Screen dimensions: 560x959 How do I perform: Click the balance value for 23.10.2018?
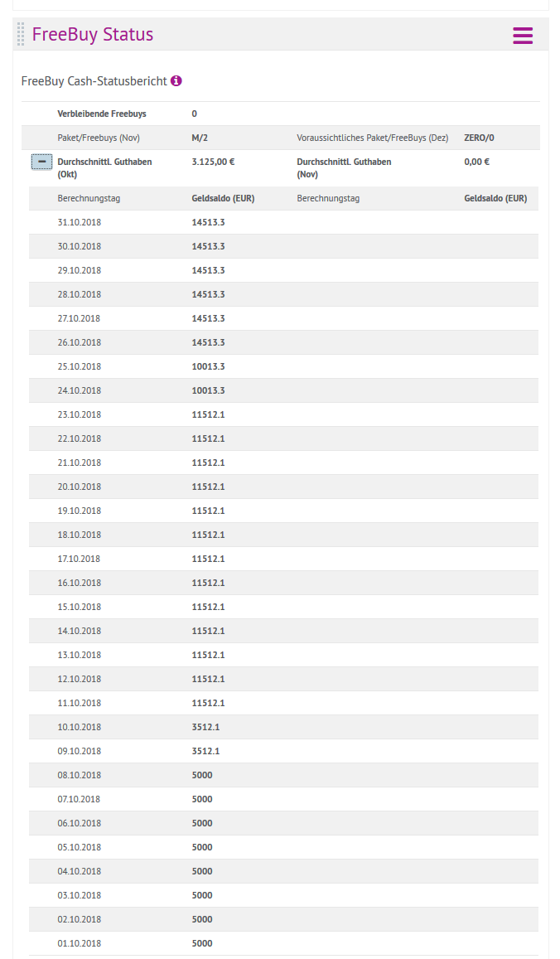coord(208,414)
